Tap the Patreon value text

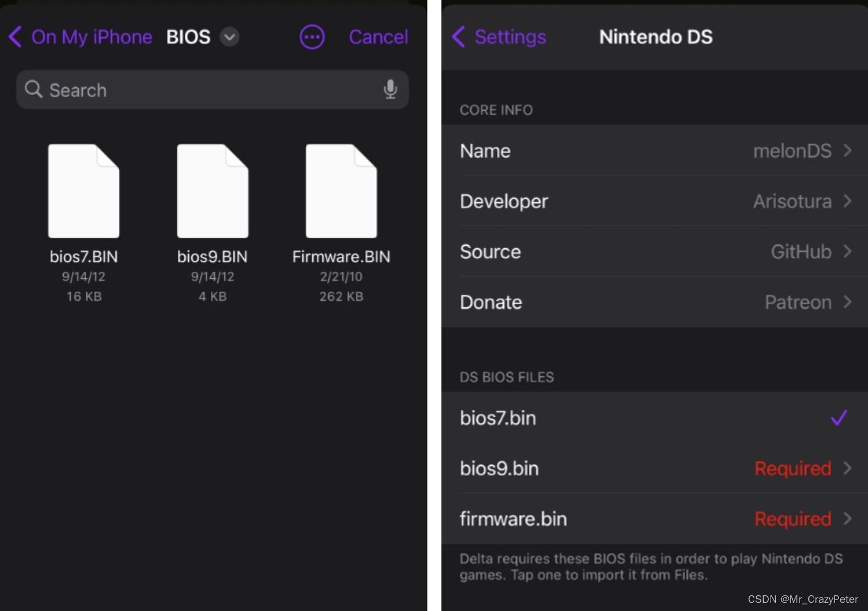[798, 302]
